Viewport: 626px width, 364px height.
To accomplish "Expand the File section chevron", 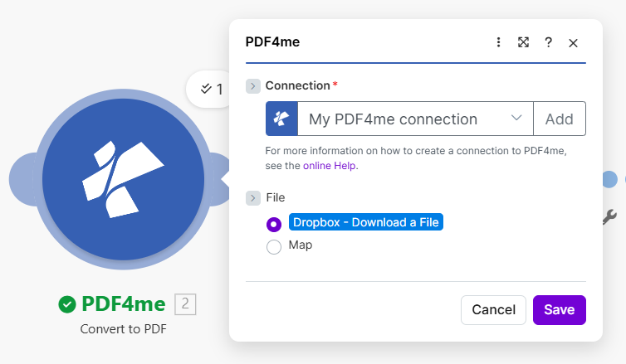I will [x=253, y=197].
